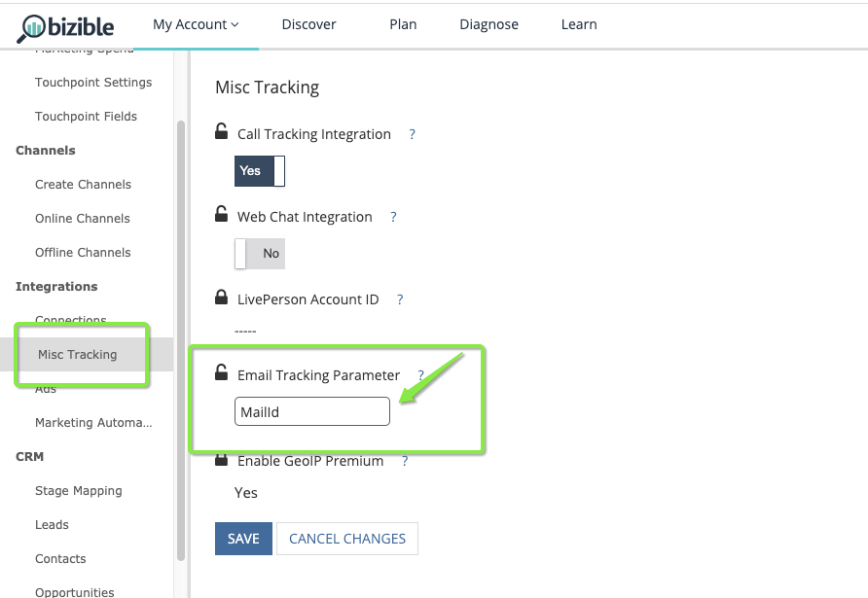
Task: Click the sidebar vertical scrollbar
Action: [181, 340]
